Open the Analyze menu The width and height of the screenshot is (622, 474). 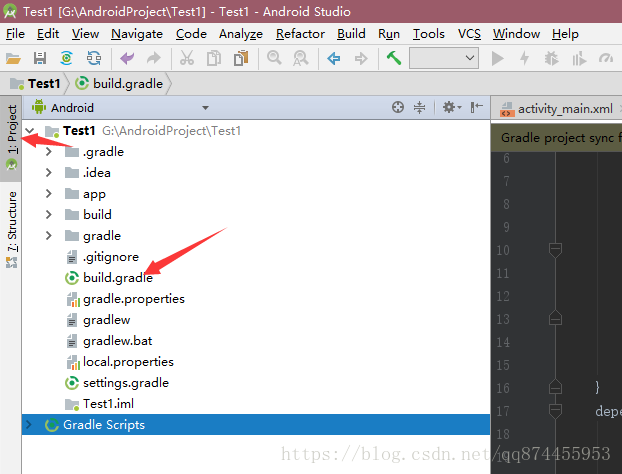click(241, 34)
